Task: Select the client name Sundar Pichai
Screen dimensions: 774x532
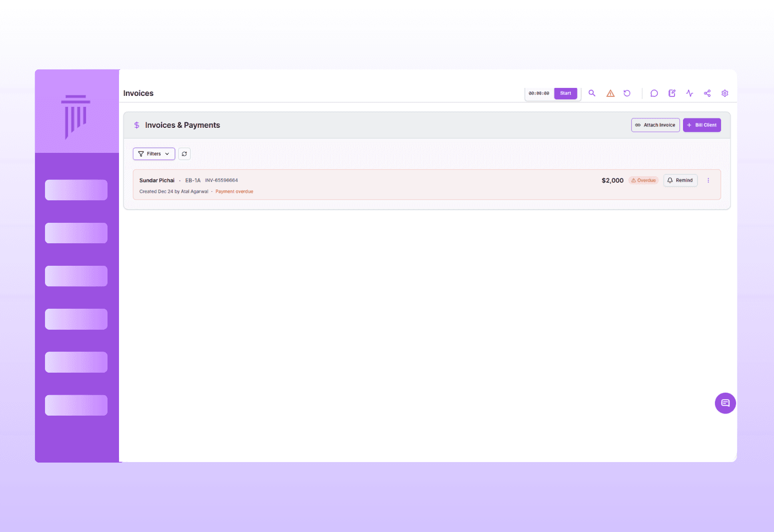Action: click(157, 180)
